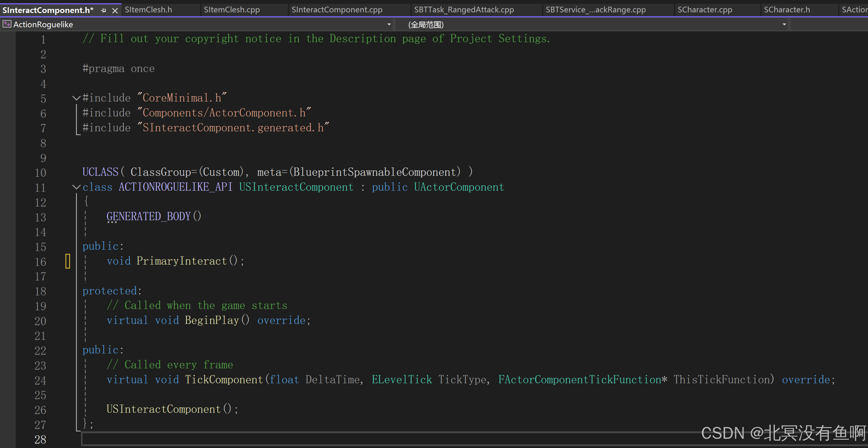Open the ActionRoguelike project dropdown

coord(389,24)
